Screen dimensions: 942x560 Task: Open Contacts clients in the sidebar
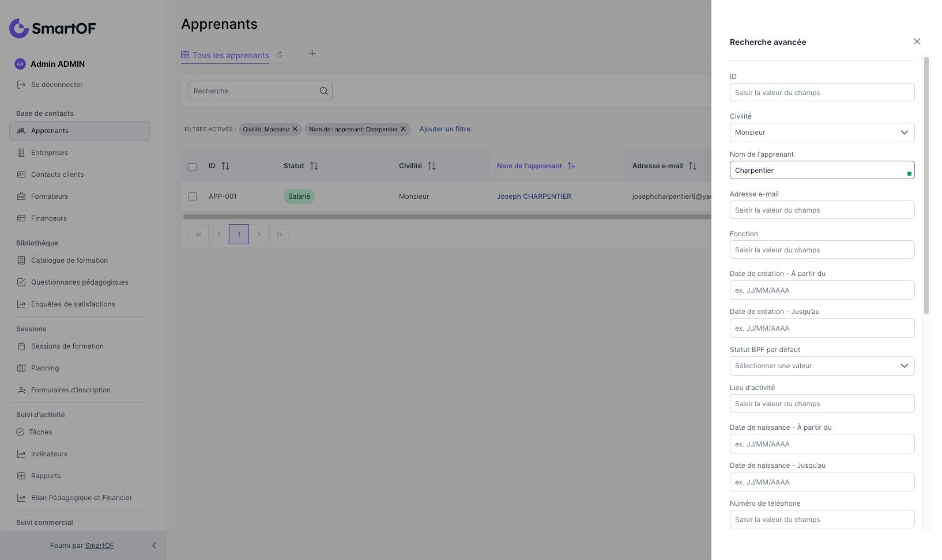point(80,175)
